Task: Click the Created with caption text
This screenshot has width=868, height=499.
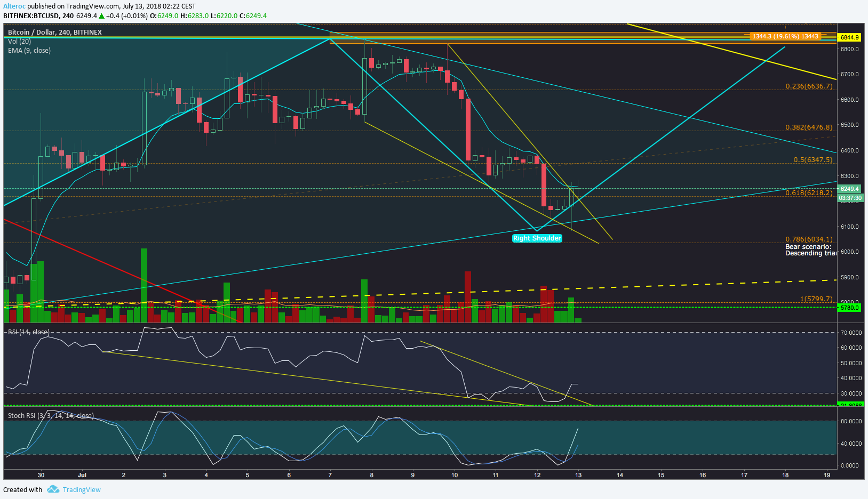Action: click(x=22, y=490)
